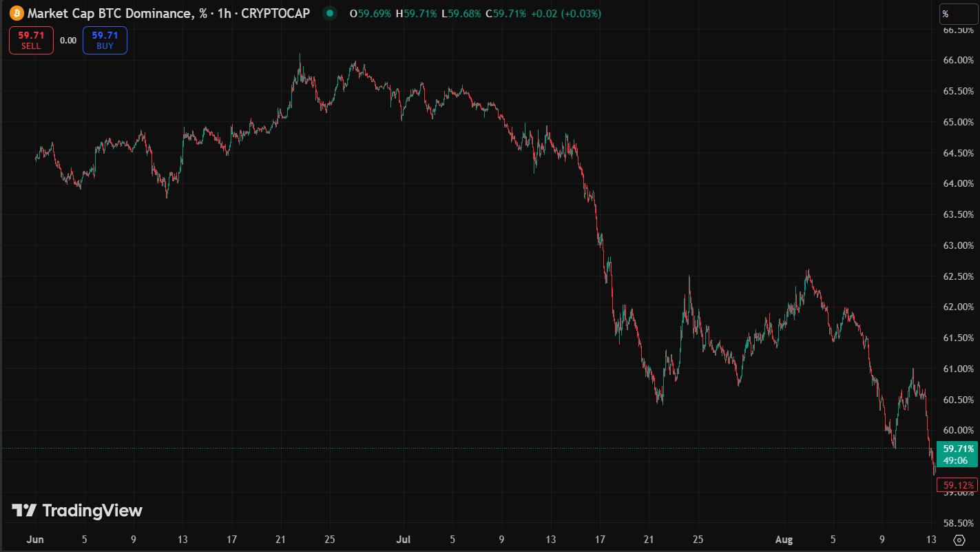Click the 0.00 spread value between Sell and Buy
The image size is (980, 552).
[x=68, y=41]
